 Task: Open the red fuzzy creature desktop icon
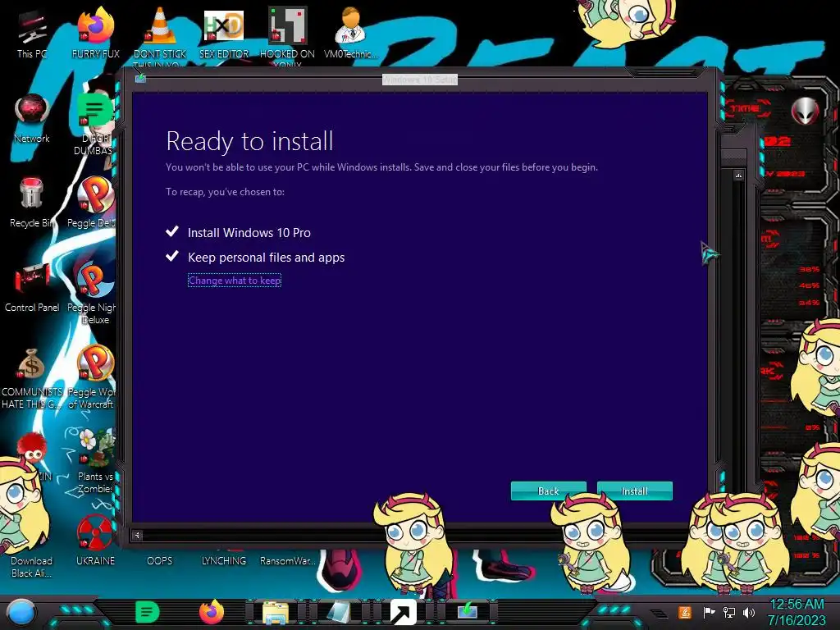32,448
